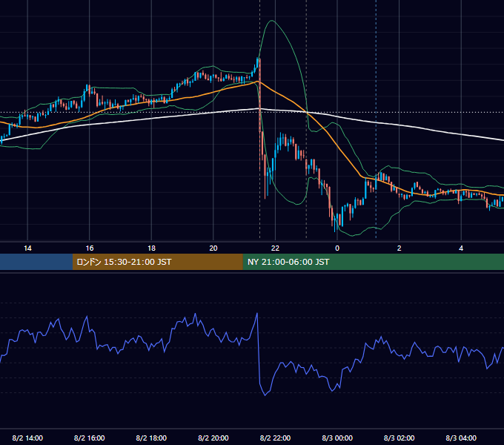The image size is (504, 445).
Task: Click the NY 21:00-06:00 JST session bar
Action: [373, 262]
